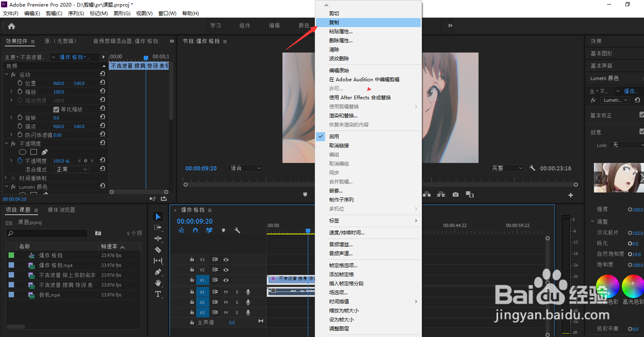Open zoom level dropdown showing 适合

click(x=245, y=168)
